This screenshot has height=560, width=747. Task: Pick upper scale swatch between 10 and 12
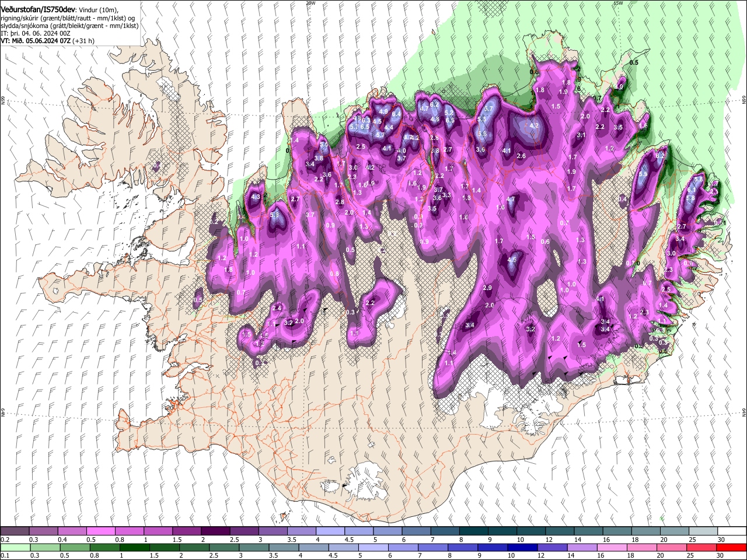pyautogui.click(x=530, y=531)
